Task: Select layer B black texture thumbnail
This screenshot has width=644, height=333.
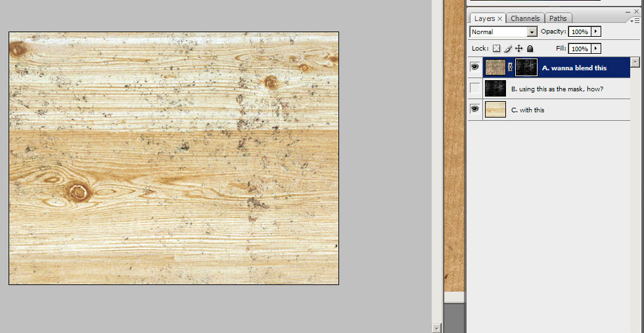Action: click(x=495, y=88)
